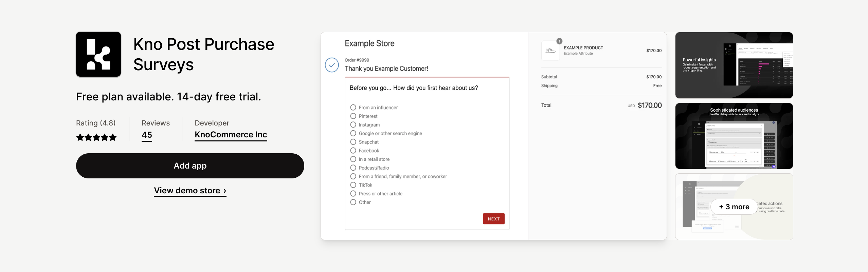
Task: Open the main survey screenshot preview
Action: [x=494, y=136]
